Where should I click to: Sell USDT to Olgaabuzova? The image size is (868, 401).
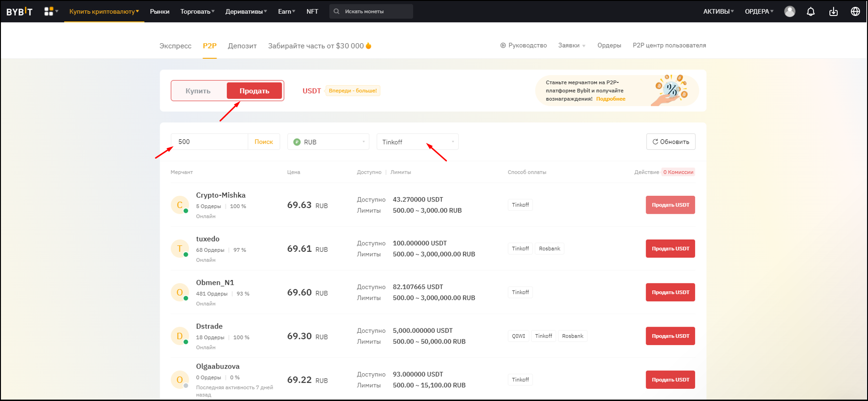(670, 380)
